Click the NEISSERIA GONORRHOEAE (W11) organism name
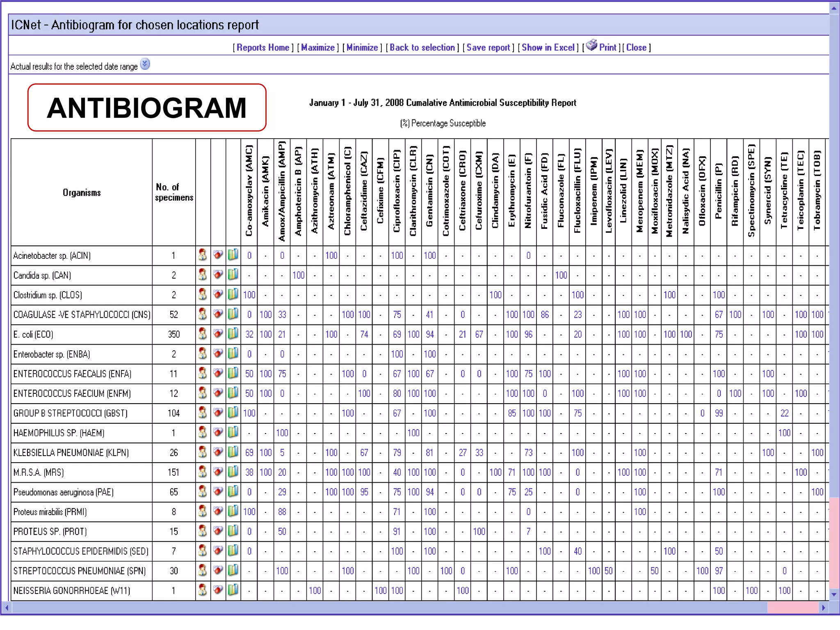This screenshot has height=630, width=840. pos(72,591)
